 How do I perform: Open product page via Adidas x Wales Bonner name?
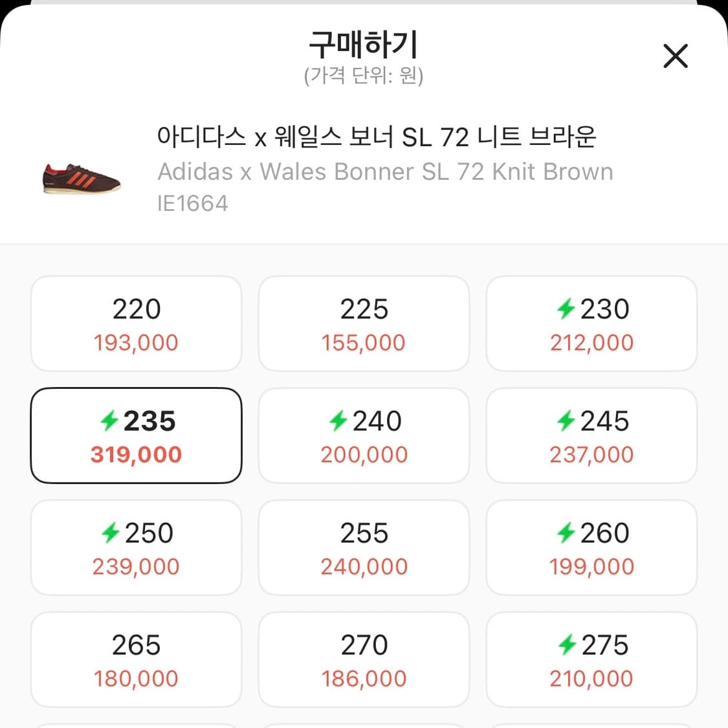point(385,171)
